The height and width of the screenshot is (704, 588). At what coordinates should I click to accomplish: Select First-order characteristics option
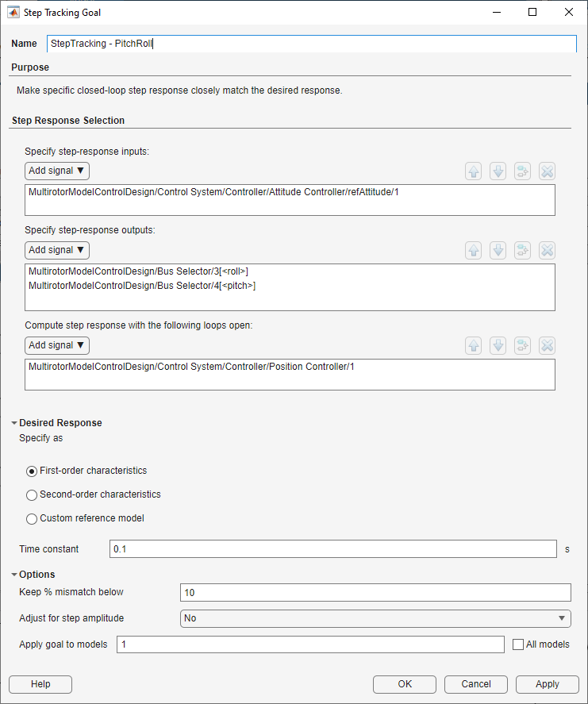tap(32, 471)
